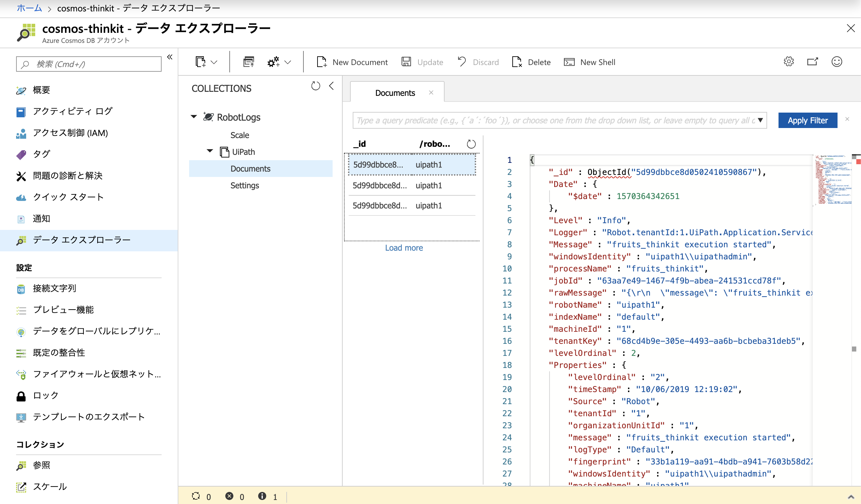This screenshot has width=861, height=504.
Task: Open テンプレートのエクスポート item
Action: tap(89, 417)
